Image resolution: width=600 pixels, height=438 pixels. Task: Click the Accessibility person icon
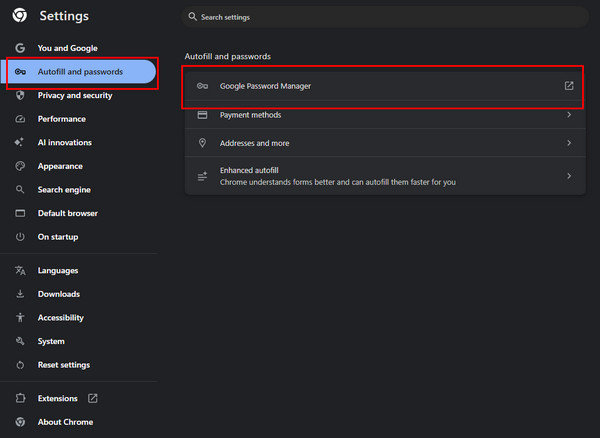(x=19, y=317)
